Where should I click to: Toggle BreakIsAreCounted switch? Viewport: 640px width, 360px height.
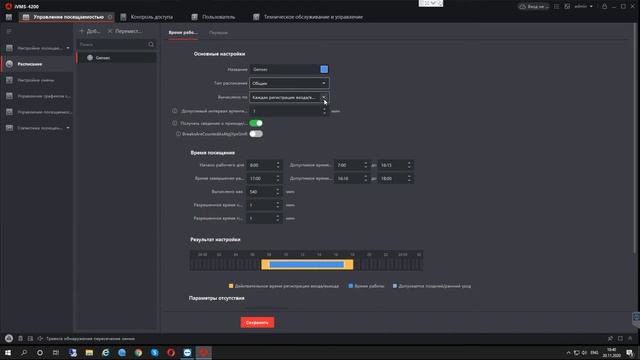click(x=256, y=134)
